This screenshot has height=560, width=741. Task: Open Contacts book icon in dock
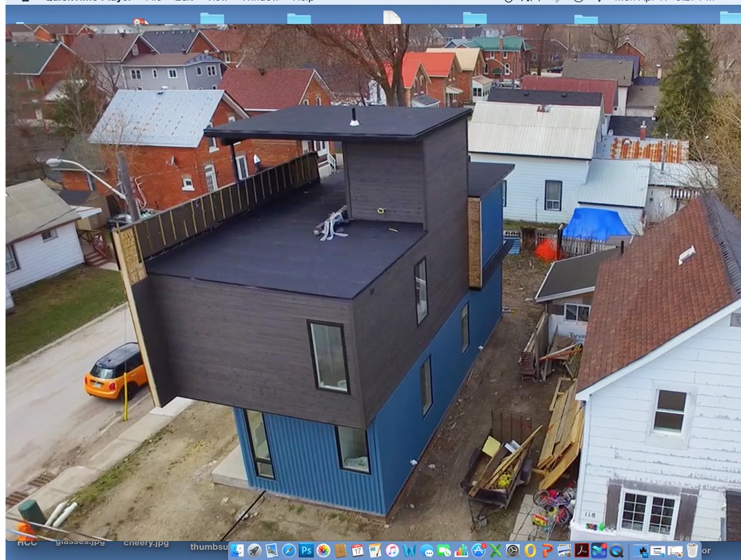(340, 550)
